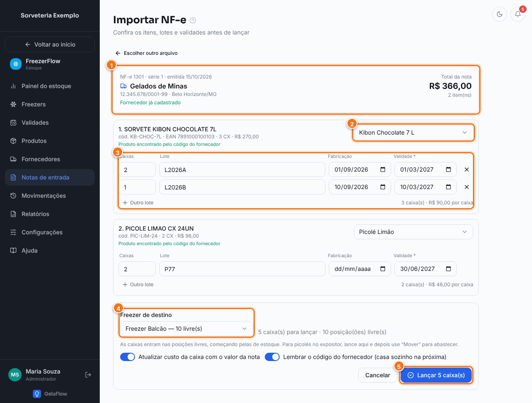Click the Cancelar button

coord(377,375)
